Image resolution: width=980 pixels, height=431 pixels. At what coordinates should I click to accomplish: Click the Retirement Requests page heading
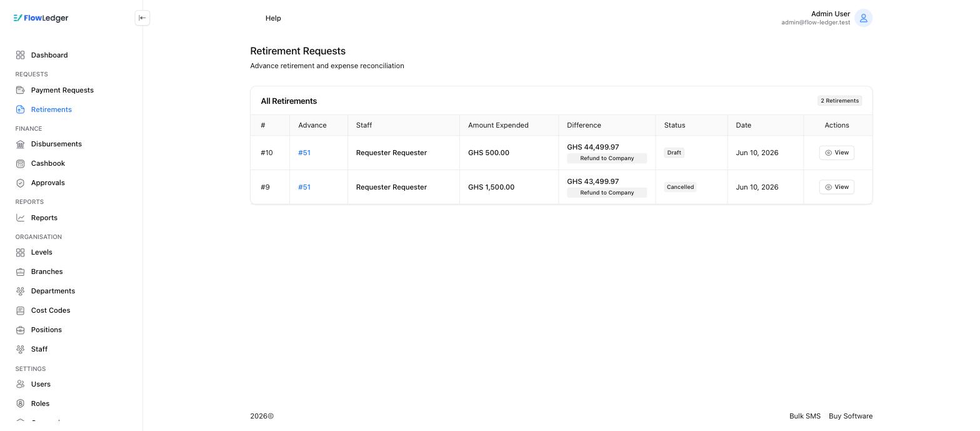click(297, 51)
